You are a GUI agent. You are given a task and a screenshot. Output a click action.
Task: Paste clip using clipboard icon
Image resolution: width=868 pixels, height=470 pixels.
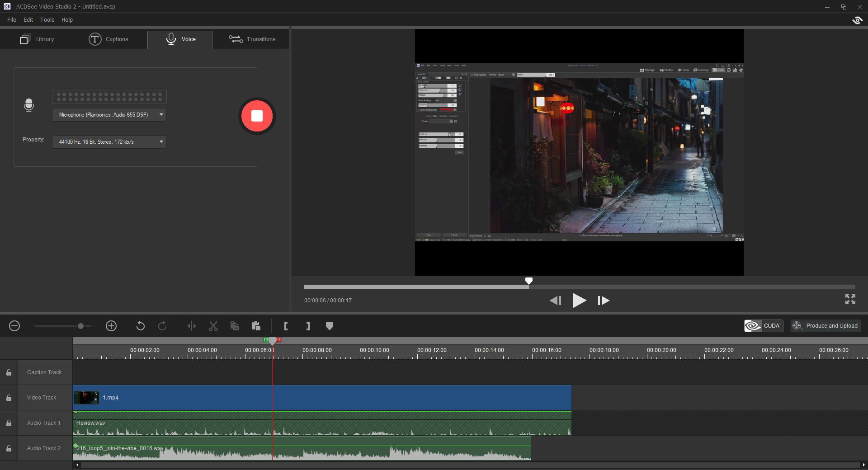coord(256,326)
